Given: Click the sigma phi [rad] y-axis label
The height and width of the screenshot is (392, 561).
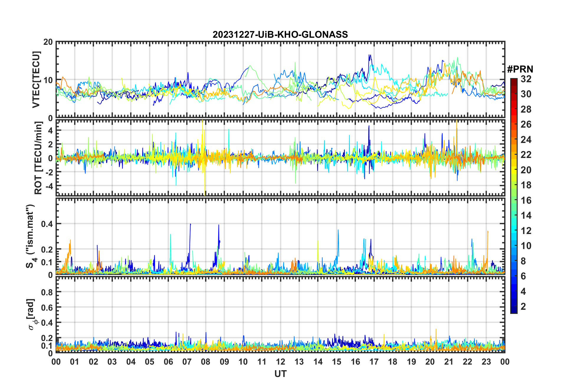Looking at the screenshot, I should coord(32,314).
